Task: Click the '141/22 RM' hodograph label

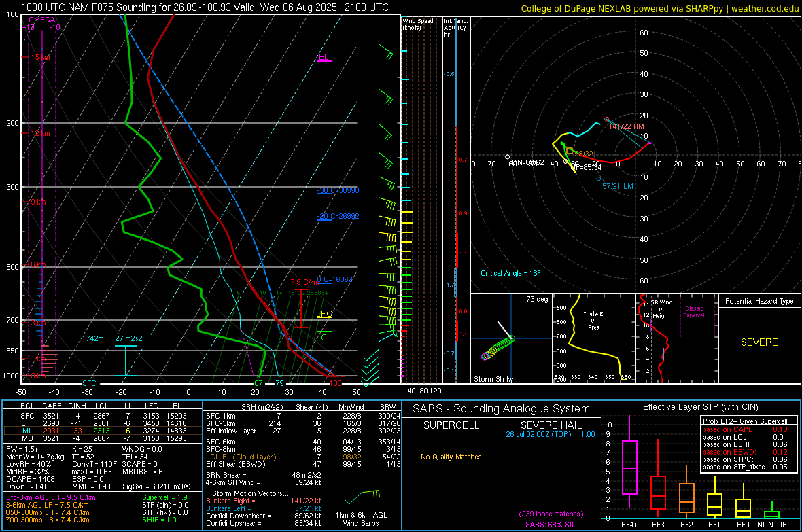Action: pyautogui.click(x=627, y=126)
